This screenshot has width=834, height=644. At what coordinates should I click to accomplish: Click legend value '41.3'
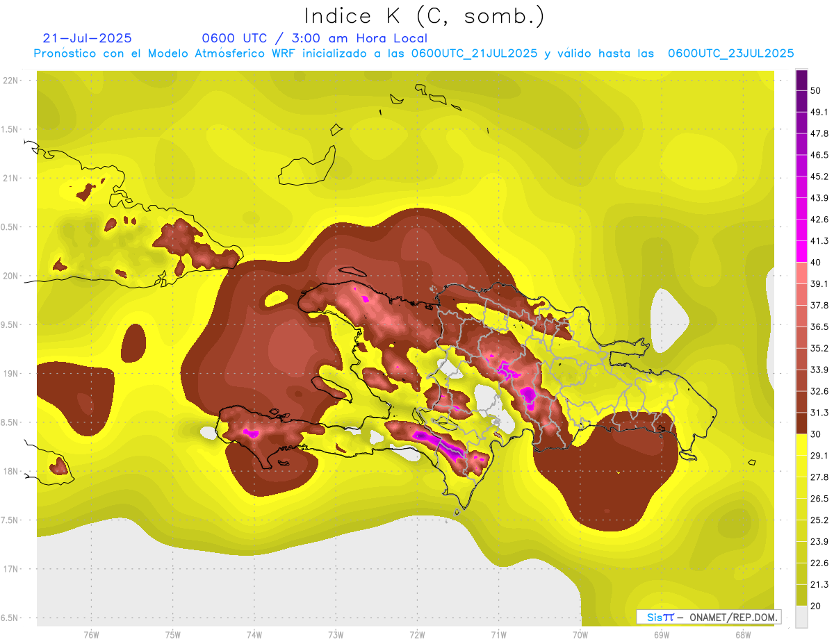coord(819,241)
